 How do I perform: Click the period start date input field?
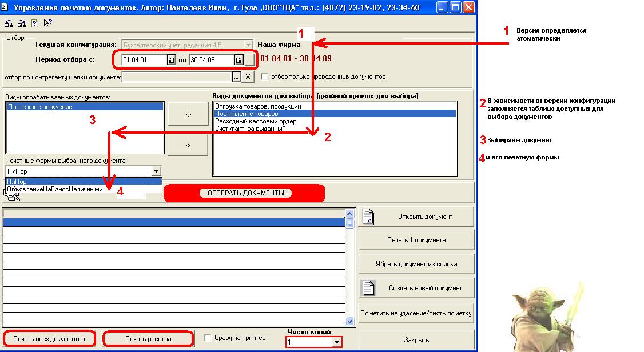143,60
